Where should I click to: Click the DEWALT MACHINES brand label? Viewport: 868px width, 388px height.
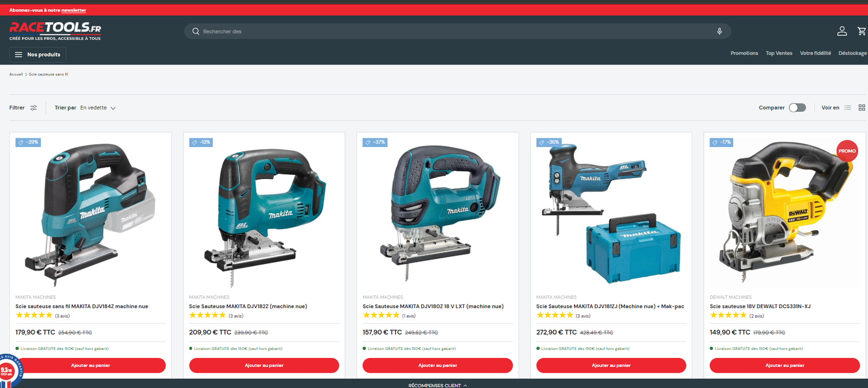tap(731, 297)
